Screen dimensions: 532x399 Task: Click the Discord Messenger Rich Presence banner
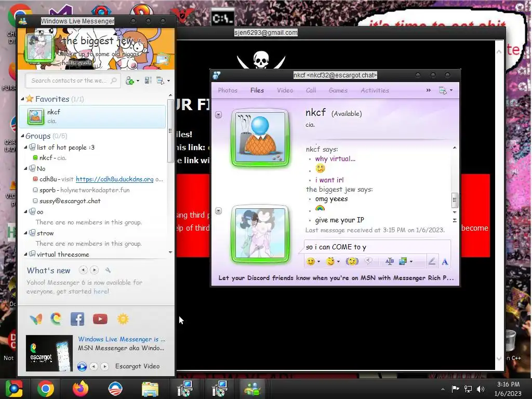coord(336,277)
